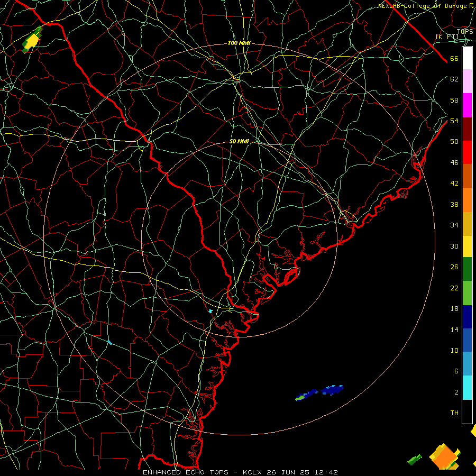
Task: Click the legend value 22
Action: pyautogui.click(x=454, y=288)
